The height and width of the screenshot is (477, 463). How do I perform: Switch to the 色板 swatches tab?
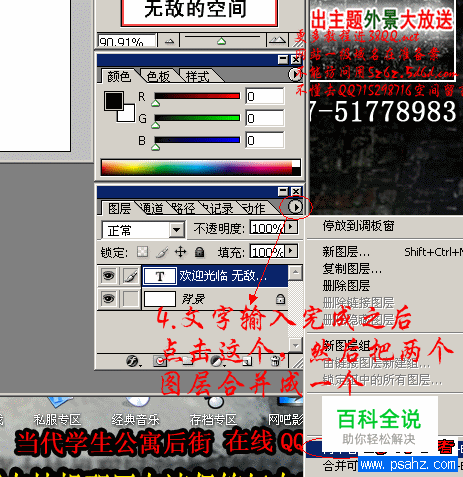pyautogui.click(x=158, y=76)
